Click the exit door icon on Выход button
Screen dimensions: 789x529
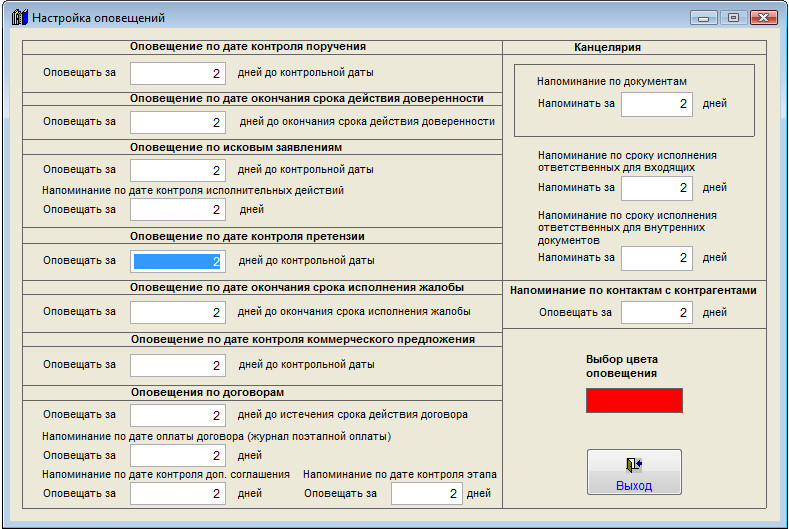[x=634, y=464]
